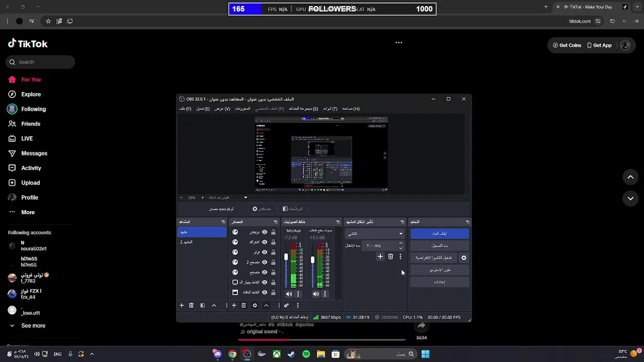This screenshot has width=644, height=362.
Task: Open the Windows Start menu
Action: point(425,354)
